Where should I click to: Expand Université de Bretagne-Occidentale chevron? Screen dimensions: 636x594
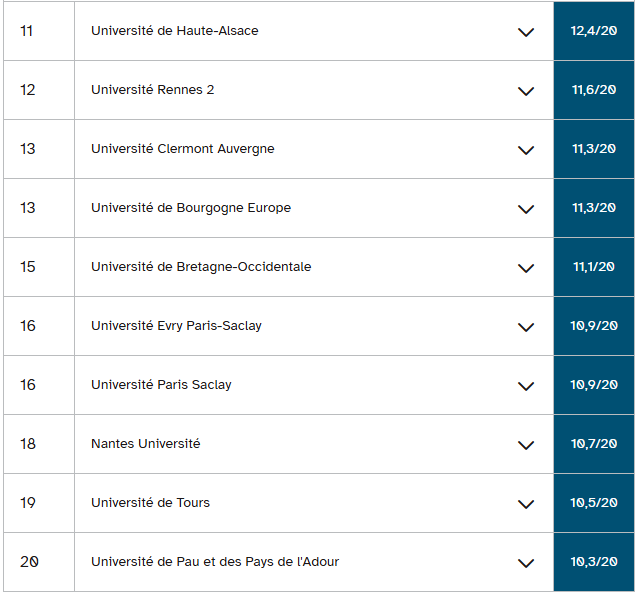coord(526,268)
